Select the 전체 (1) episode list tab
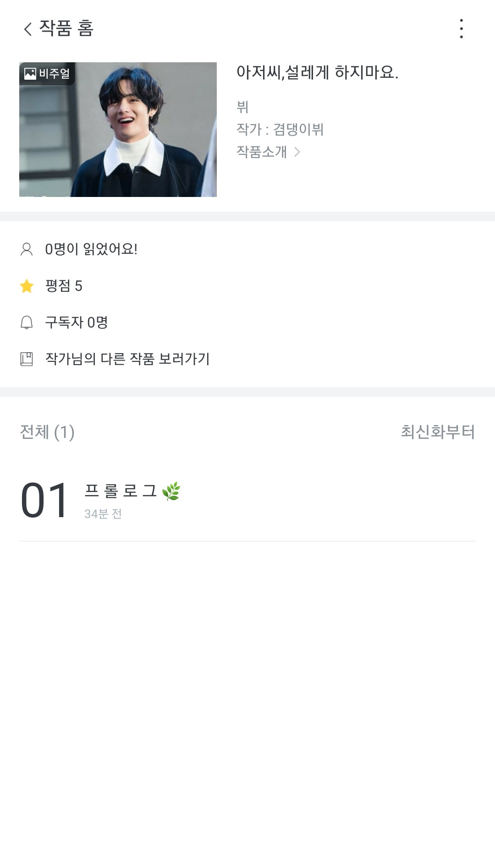 [47, 432]
